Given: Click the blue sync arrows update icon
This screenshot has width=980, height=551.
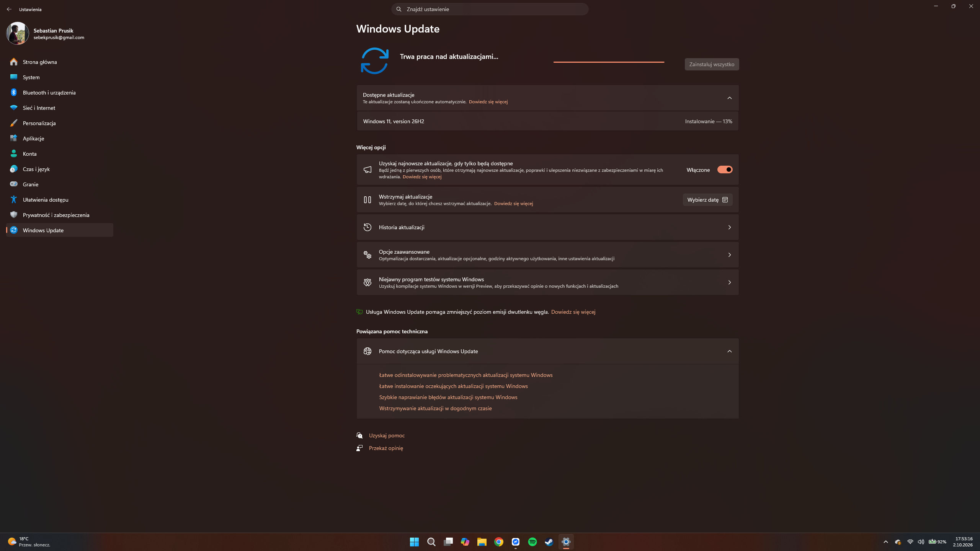Looking at the screenshot, I should coord(374,61).
